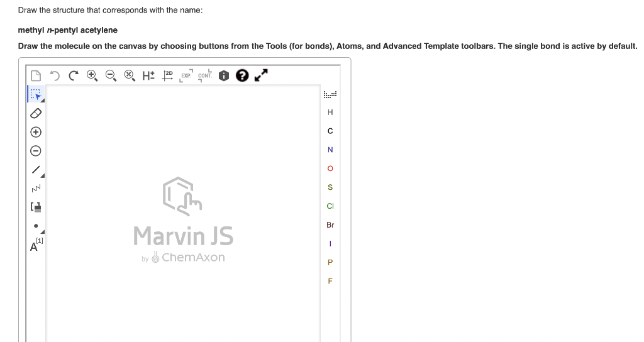Choose Iodine atom I
The width and height of the screenshot is (644, 342).
(x=330, y=244)
